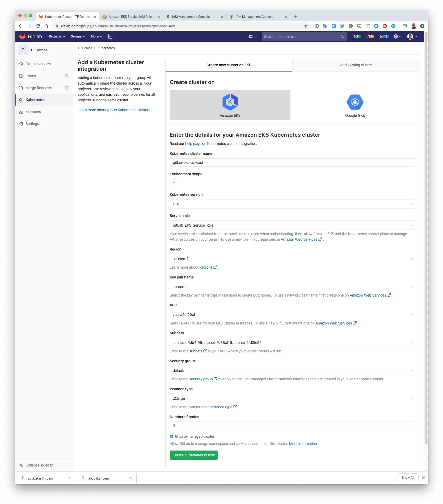Click the Kubernetes cluster name field
This screenshot has height=504, width=443.
tap(292, 163)
